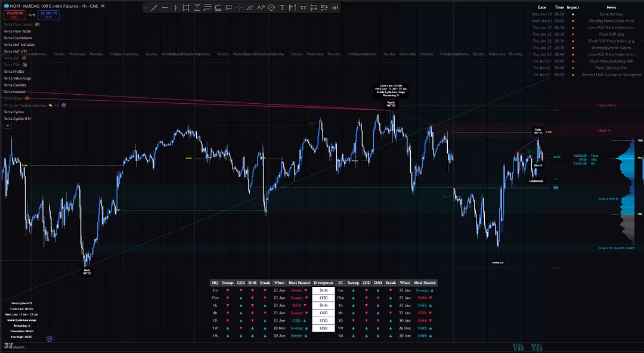Toggle visibility of Terra Fibs indicator
The image size is (644, 353).
(24, 64)
